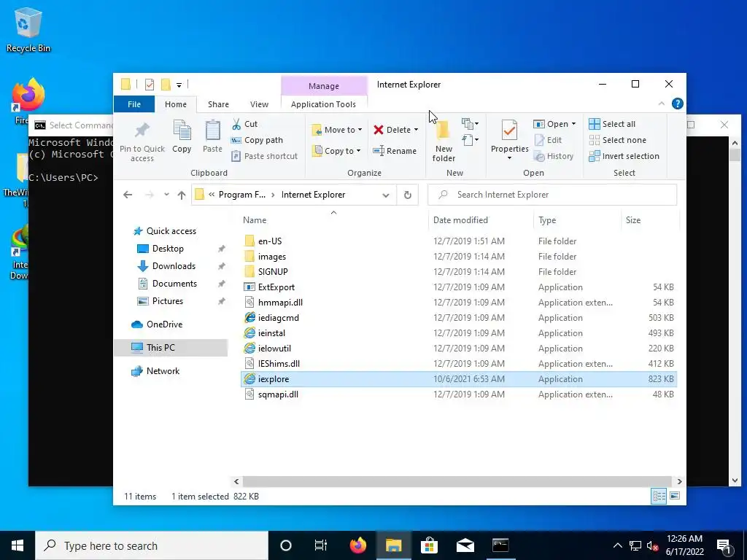This screenshot has width=747, height=560.
Task: Click Paste shortcut in the ribbon
Action: tap(264, 156)
